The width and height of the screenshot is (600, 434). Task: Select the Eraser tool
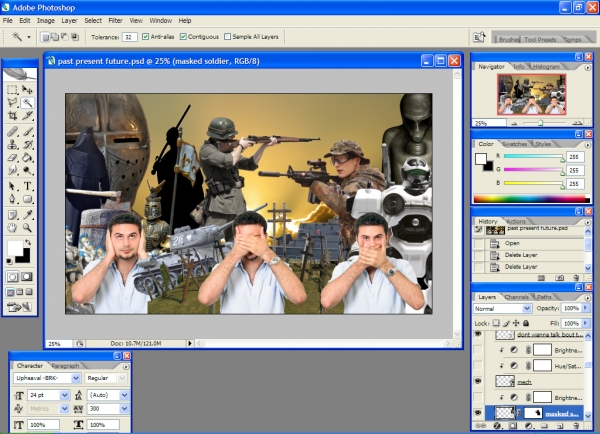pos(12,157)
